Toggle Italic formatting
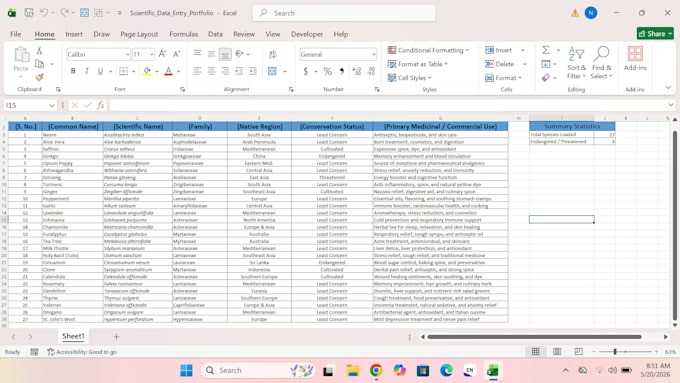This screenshot has width=680, height=383. [87, 71]
